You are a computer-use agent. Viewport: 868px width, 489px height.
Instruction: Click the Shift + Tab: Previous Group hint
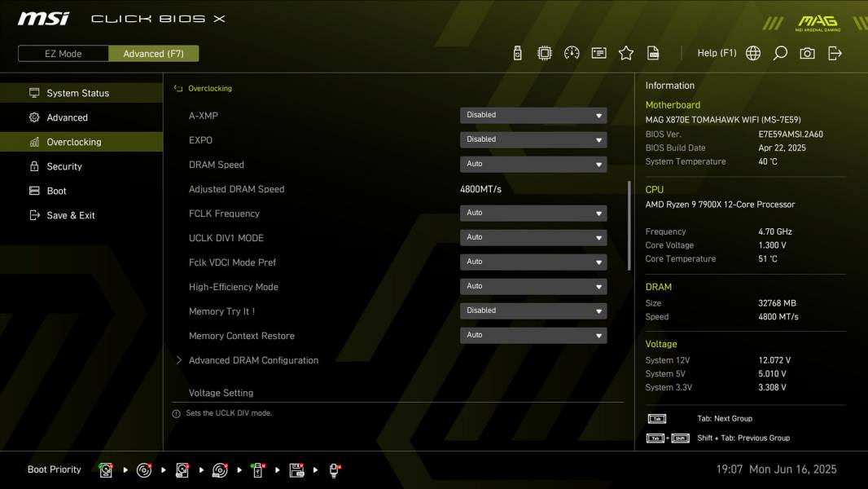(x=743, y=438)
